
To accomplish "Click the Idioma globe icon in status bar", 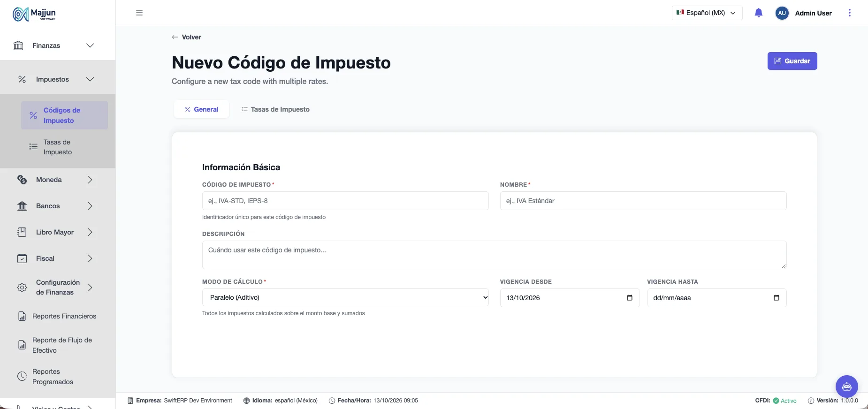I will (246, 401).
